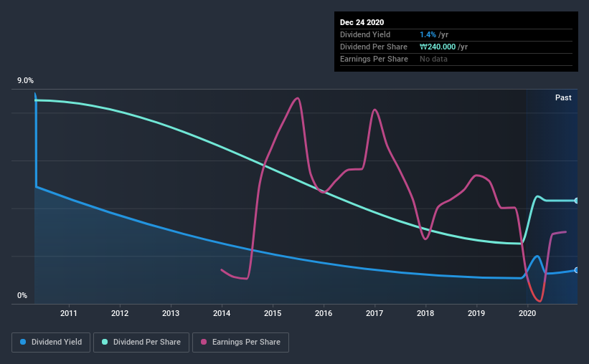This screenshot has height=364, width=589.
Task: Select the 2014 label on the x-axis
Action: point(222,313)
